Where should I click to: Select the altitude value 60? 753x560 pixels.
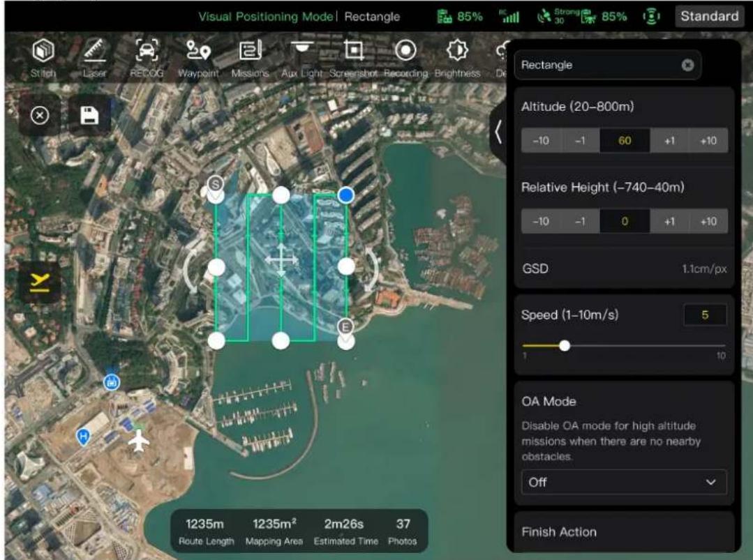(625, 141)
